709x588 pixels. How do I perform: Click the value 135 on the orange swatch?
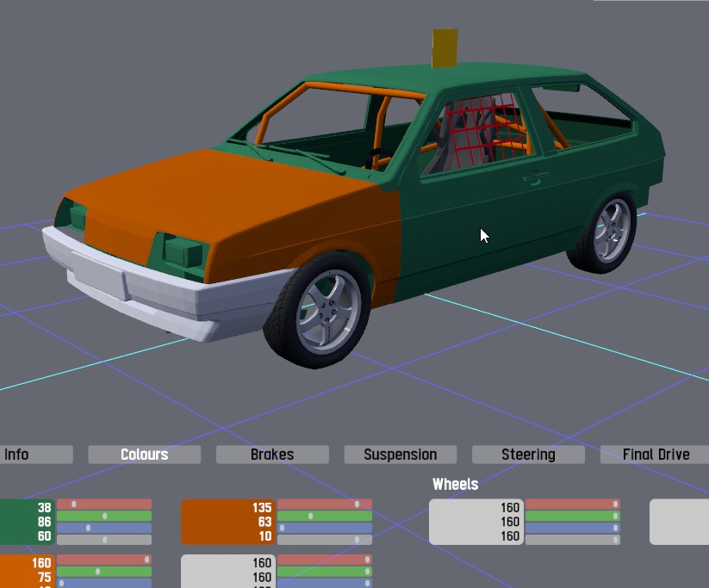(262, 508)
